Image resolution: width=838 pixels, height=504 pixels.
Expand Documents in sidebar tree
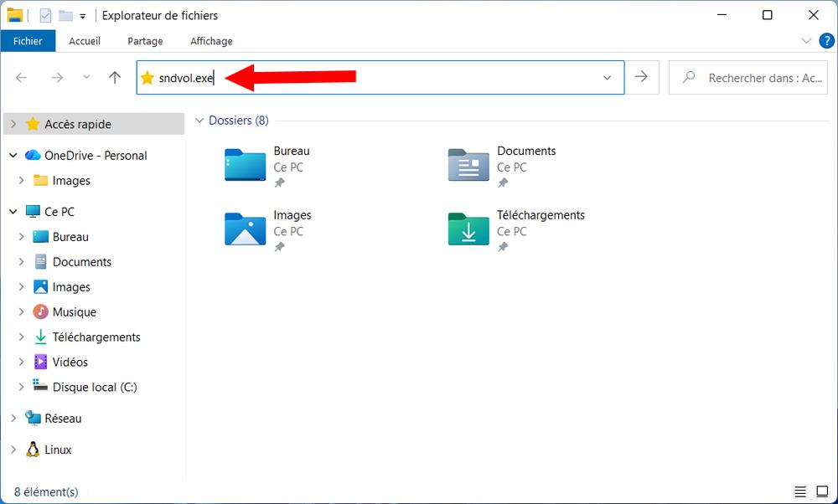22,261
